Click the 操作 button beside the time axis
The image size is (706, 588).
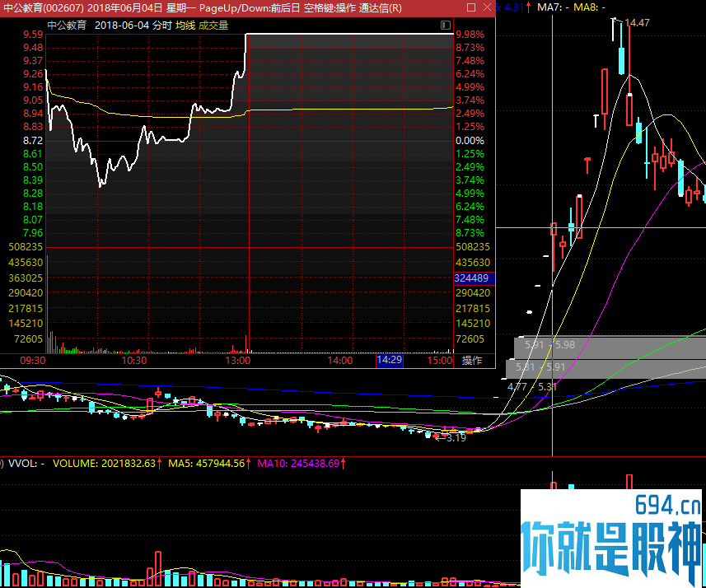tap(472, 360)
